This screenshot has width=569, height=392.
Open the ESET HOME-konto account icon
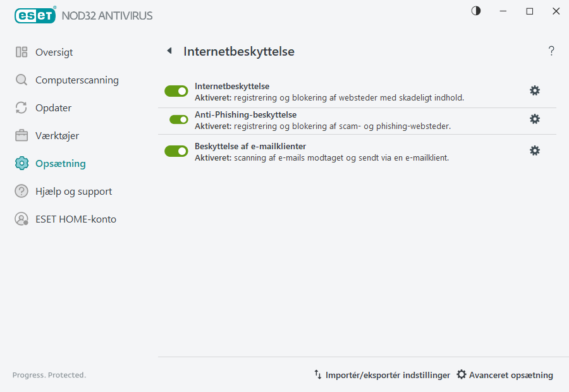click(x=21, y=219)
